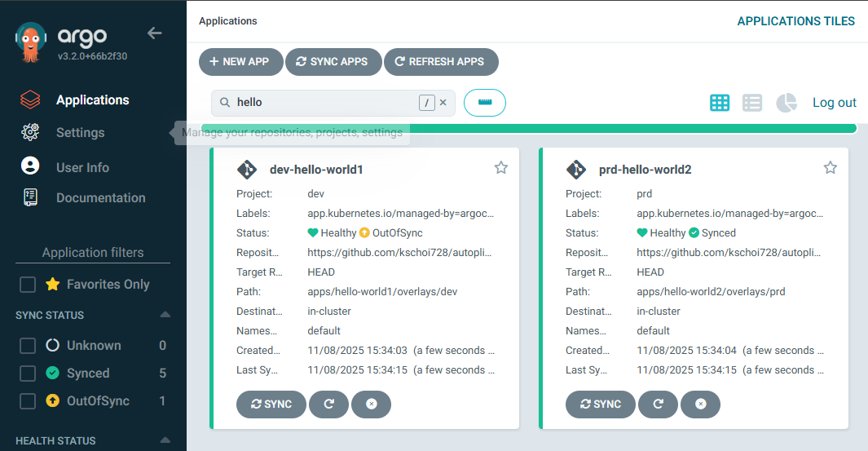Enable Favorites Only checkbox
Image resolution: width=868 pixels, height=451 pixels.
pos(28,285)
